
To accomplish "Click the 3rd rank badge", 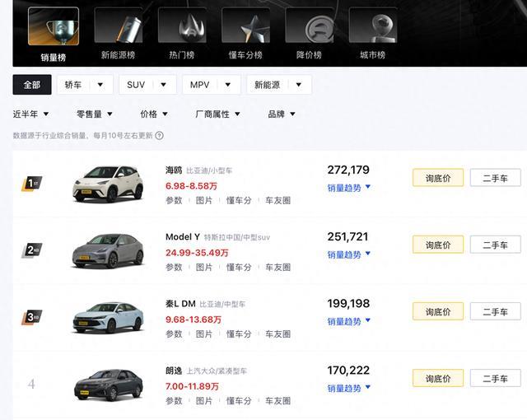I will click(31, 317).
